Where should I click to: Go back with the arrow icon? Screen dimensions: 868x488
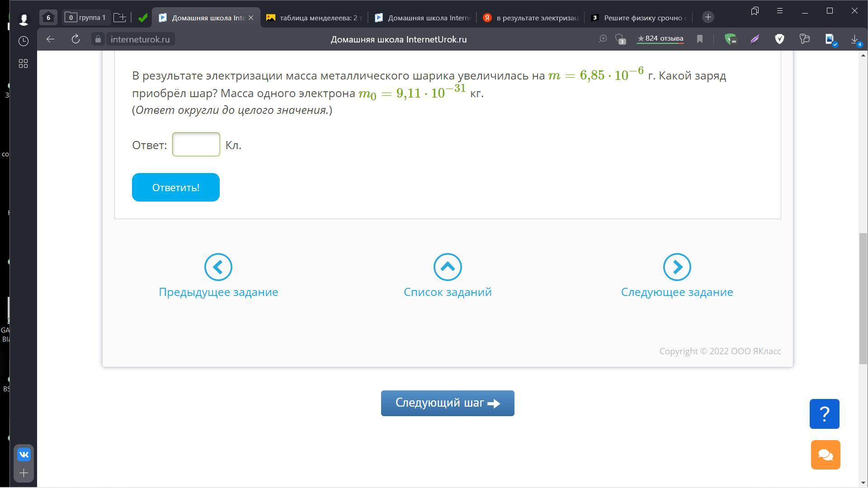point(50,39)
